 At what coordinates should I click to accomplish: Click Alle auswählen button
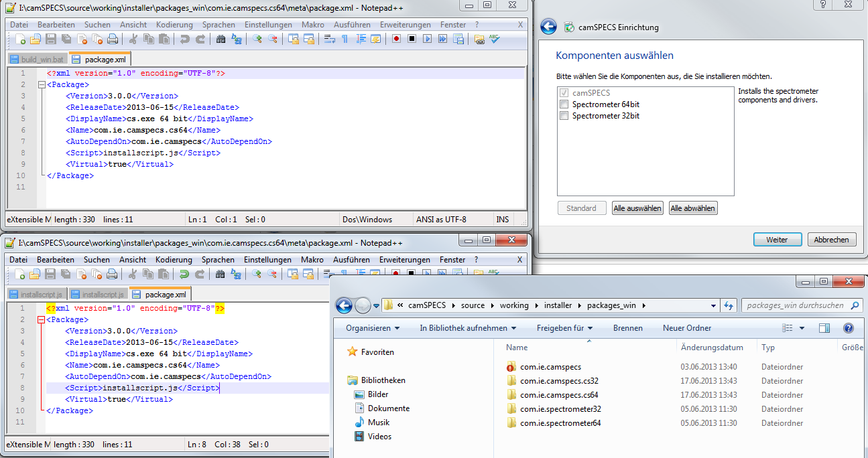pos(637,208)
